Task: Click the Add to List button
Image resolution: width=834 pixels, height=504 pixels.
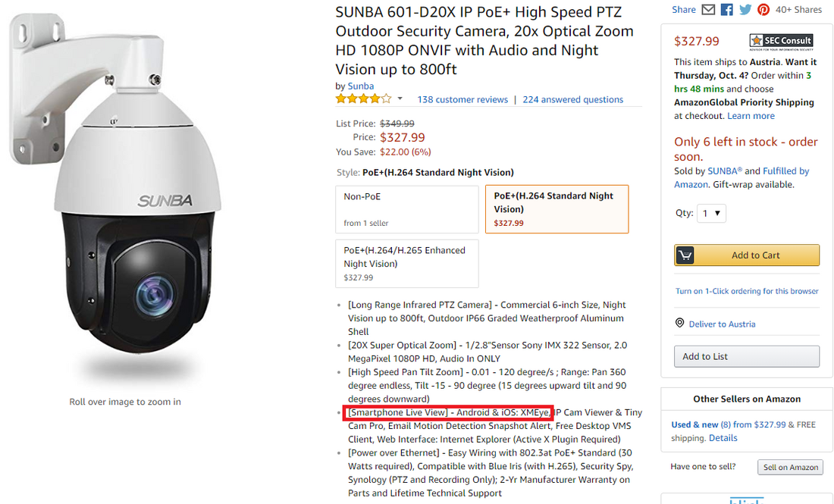Action: point(746,356)
